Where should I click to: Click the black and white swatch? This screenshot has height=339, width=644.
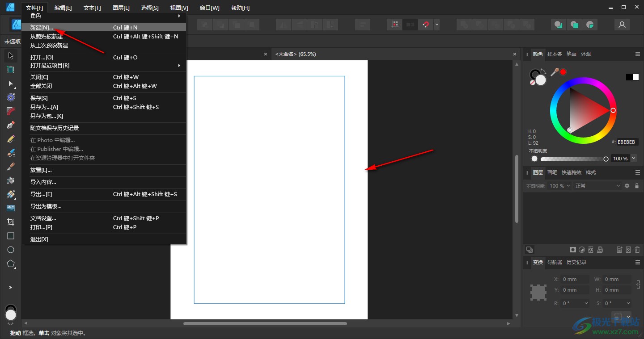632,77
